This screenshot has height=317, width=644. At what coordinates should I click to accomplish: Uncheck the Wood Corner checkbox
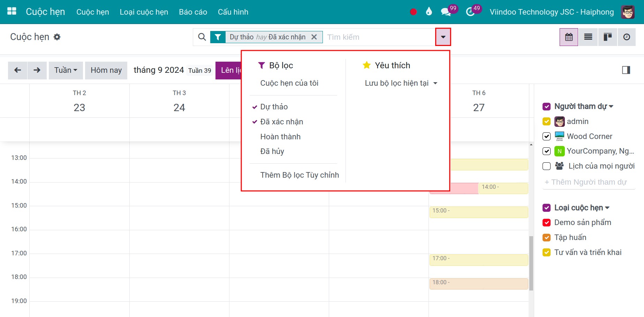tap(547, 136)
